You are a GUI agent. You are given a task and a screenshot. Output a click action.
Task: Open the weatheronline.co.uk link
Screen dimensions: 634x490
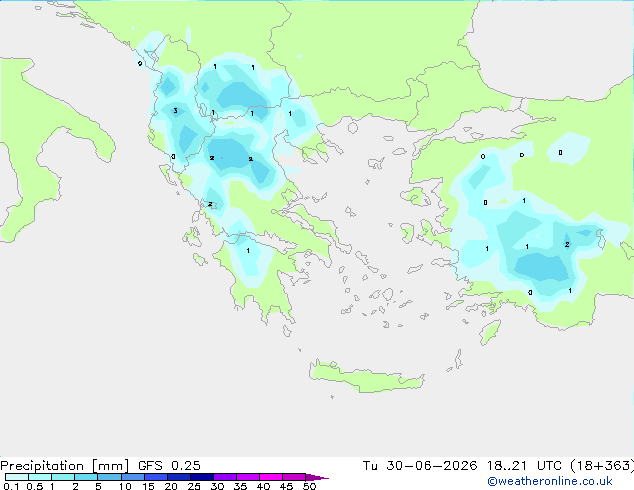[550, 481]
